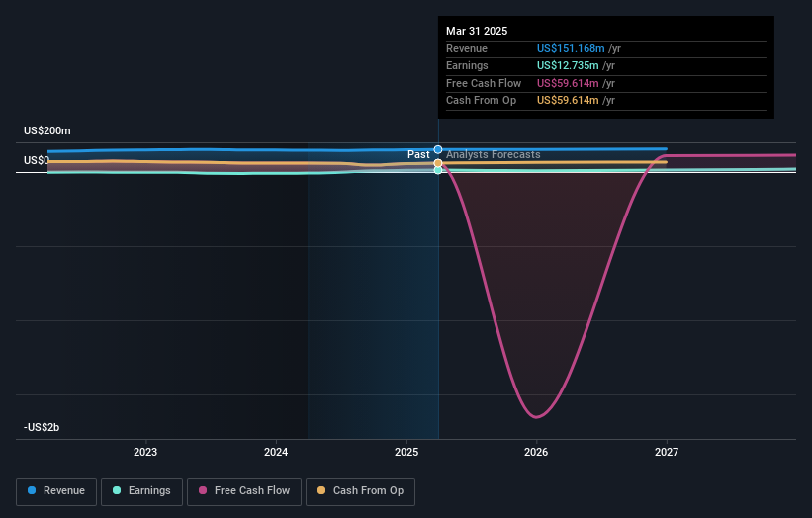The width and height of the screenshot is (812, 518).
Task: Click the Cash From Op US$59.614m value
Action: pos(568,101)
